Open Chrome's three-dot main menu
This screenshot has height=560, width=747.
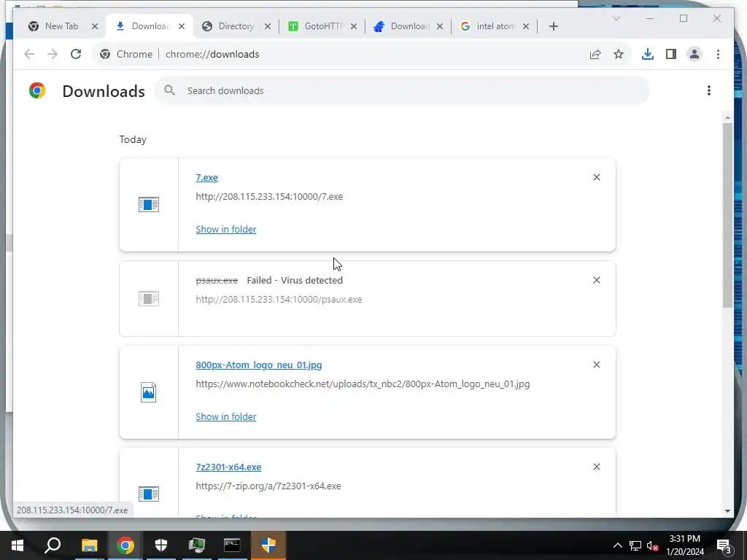point(718,54)
